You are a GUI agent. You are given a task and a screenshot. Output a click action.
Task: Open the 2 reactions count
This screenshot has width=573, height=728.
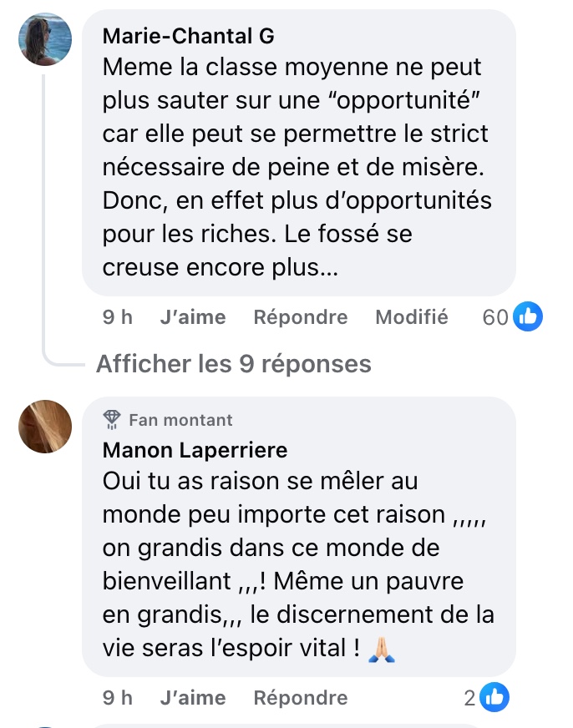pyautogui.click(x=470, y=697)
